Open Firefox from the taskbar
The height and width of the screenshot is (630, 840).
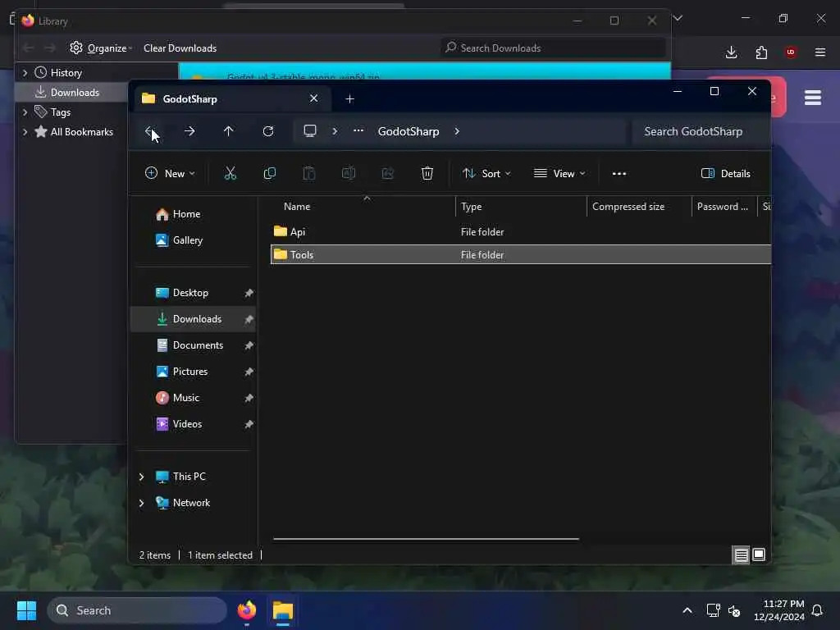(246, 610)
